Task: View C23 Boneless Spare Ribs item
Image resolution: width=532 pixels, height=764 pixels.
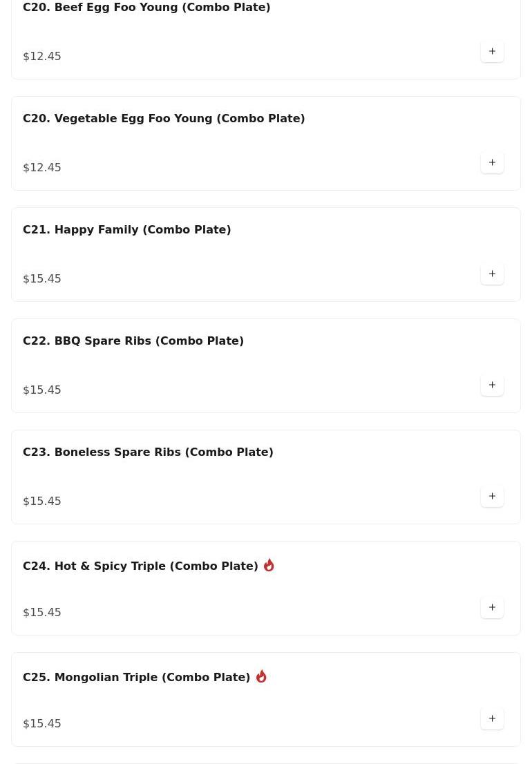Action: point(148,452)
